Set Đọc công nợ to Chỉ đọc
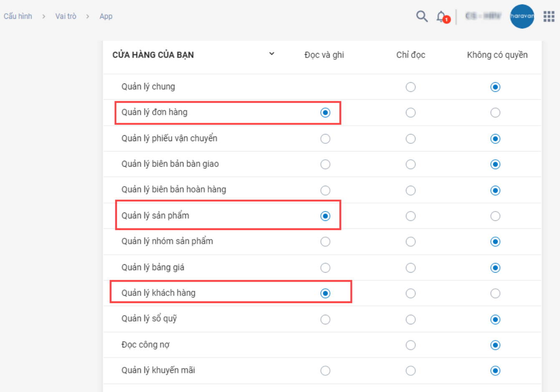This screenshot has height=392, width=560. pos(410,345)
